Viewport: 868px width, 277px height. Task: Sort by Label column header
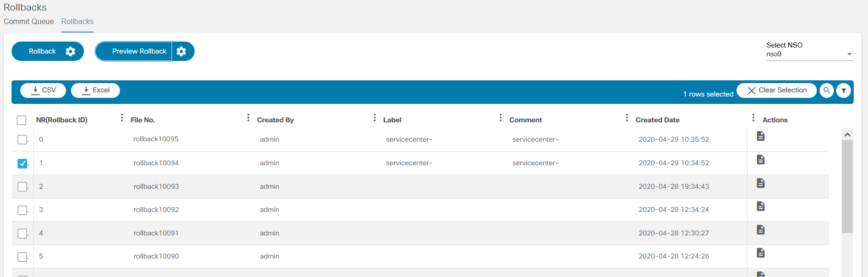392,120
